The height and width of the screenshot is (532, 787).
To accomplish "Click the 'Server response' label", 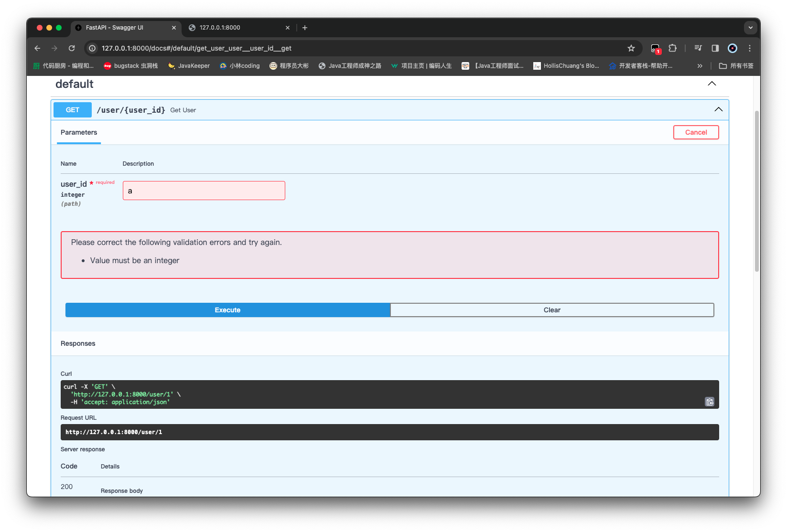I will coord(83,449).
